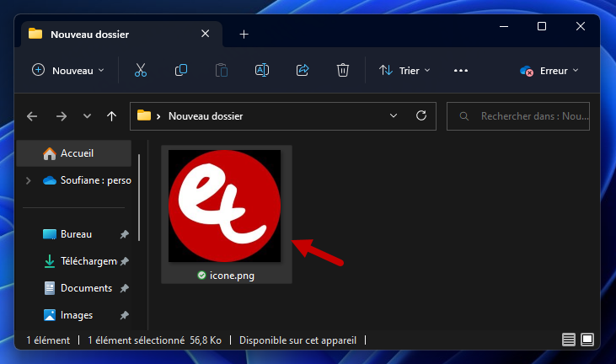Click '1 élément' in the status bar
The image size is (616, 364).
click(x=48, y=340)
